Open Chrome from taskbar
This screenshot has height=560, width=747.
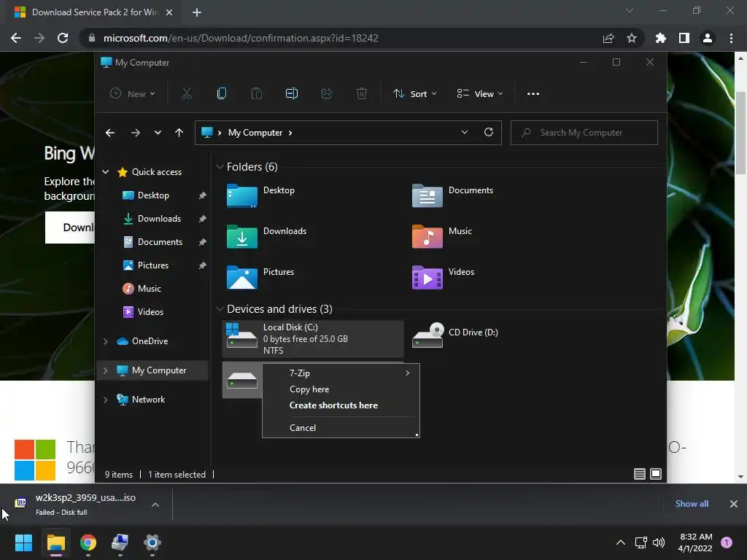pos(88,542)
